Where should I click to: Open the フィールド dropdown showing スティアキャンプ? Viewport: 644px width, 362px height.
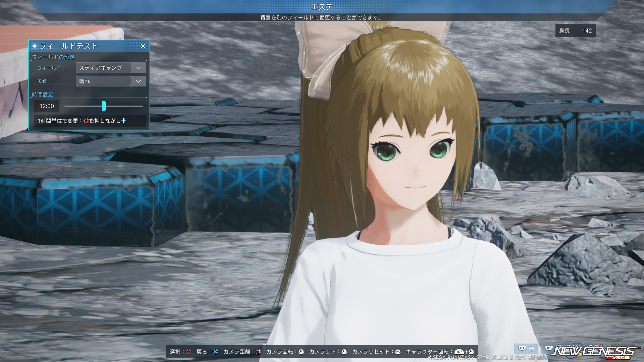tap(111, 68)
